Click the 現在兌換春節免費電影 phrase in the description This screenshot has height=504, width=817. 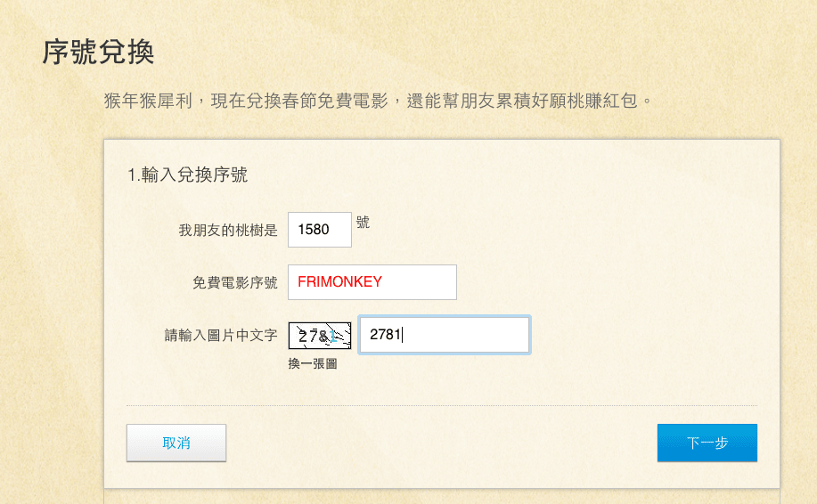(x=299, y=101)
